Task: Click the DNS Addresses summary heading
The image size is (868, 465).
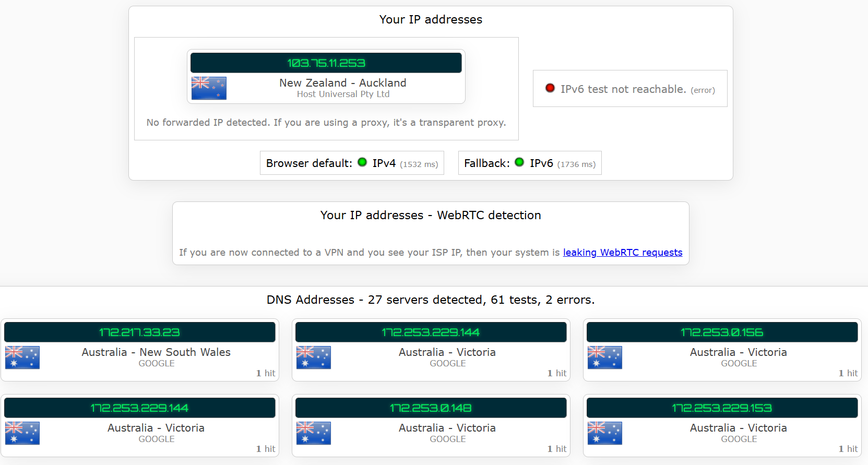Action: point(431,300)
